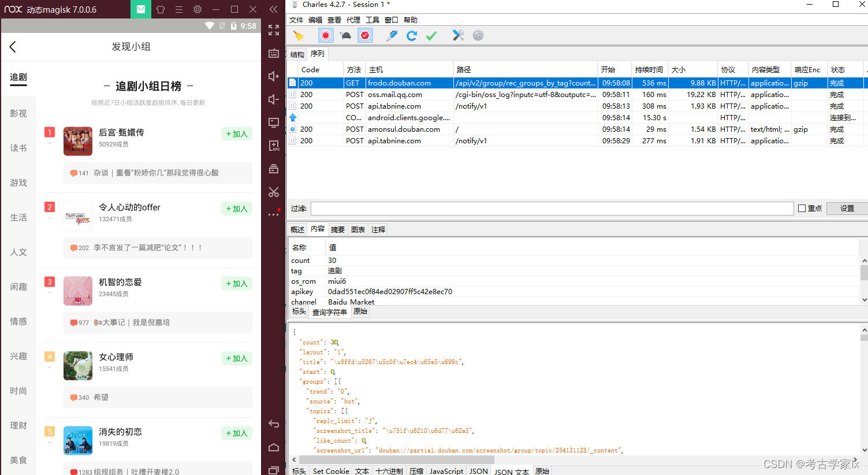Viewport: 868px width, 475px height.
Task: Click the green shield icon in the Nox title bar
Action: 140,9
